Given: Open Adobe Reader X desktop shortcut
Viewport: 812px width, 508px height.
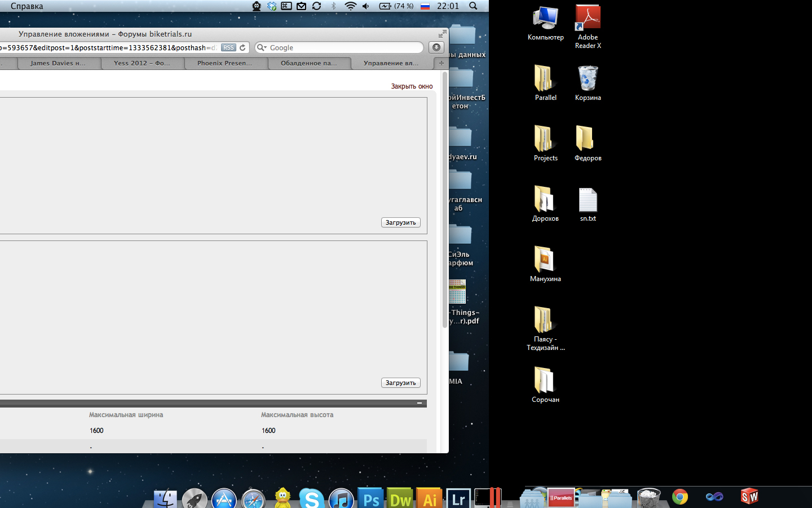Looking at the screenshot, I should 588,27.
